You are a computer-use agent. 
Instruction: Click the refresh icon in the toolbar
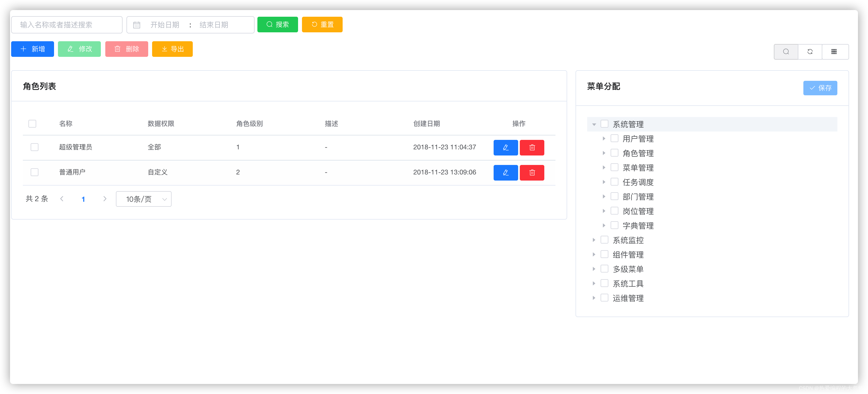pos(810,51)
